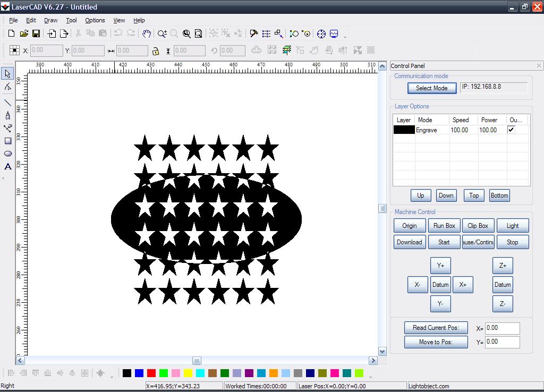The image size is (544, 392).
Task: Toggle the aspect ratio lock icon
Action: click(155, 51)
